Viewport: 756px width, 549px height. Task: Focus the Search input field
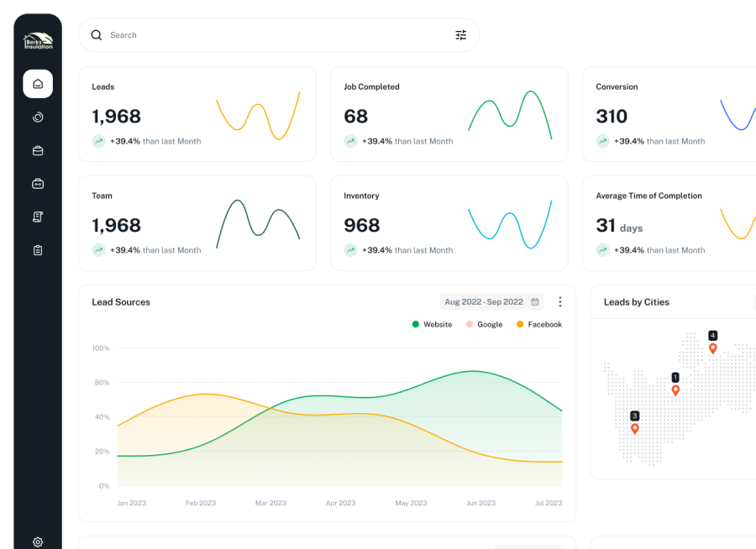(279, 35)
